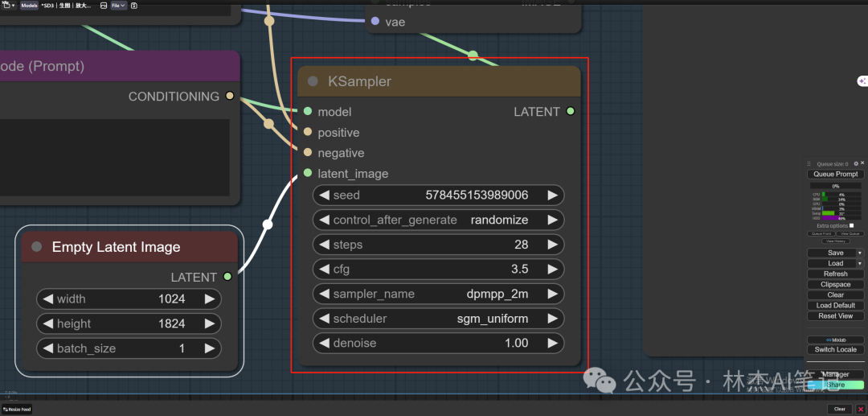Click the View Queue button

(x=850, y=234)
